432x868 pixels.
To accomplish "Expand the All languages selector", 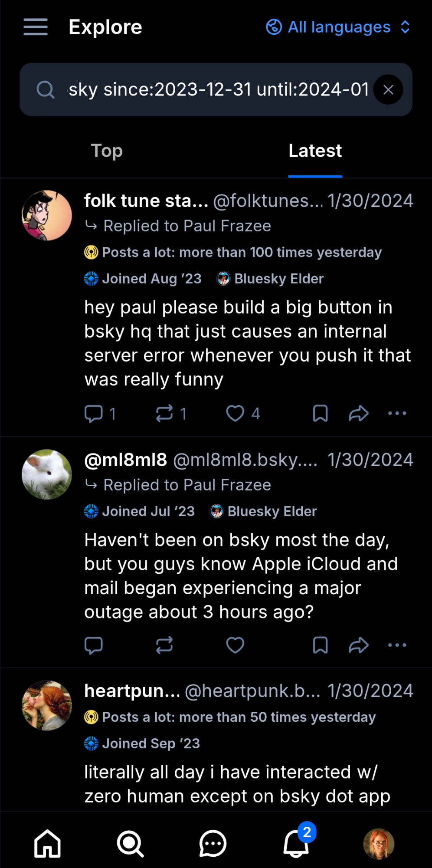I will (x=338, y=27).
